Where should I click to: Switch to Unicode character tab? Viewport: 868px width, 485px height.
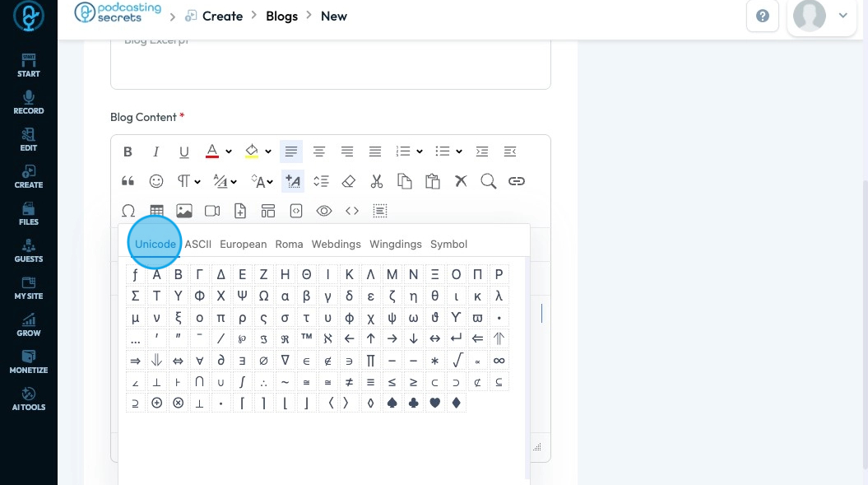pos(155,244)
